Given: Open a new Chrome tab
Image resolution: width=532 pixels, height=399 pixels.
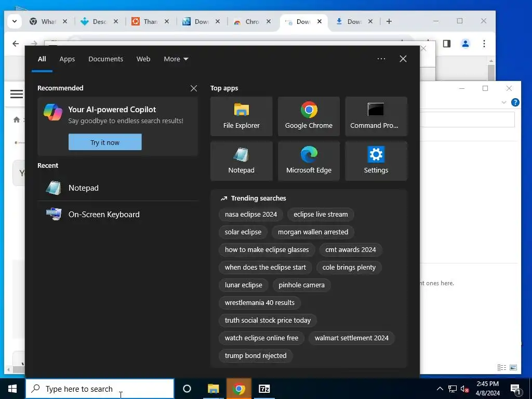Looking at the screenshot, I should (x=389, y=21).
